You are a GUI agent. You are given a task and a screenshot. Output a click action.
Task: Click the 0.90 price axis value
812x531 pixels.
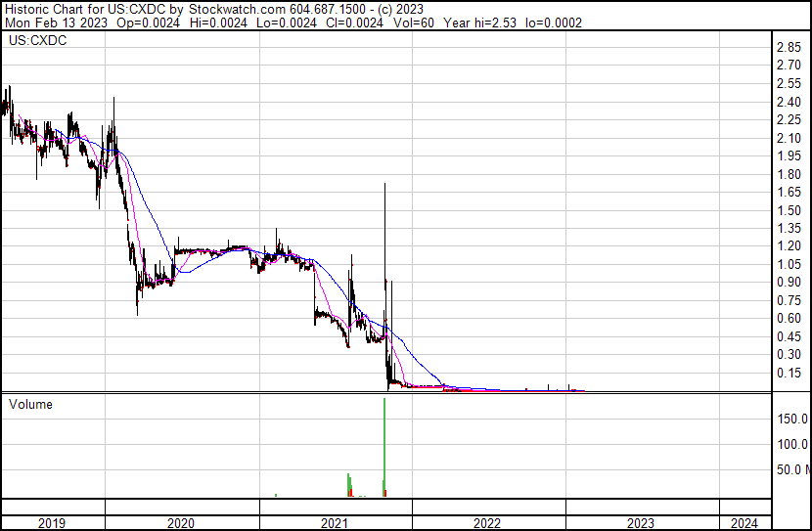point(789,282)
